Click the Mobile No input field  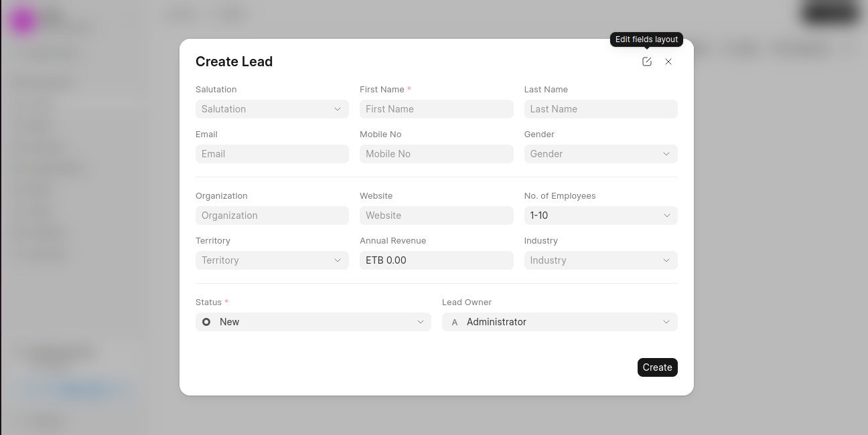tap(436, 154)
